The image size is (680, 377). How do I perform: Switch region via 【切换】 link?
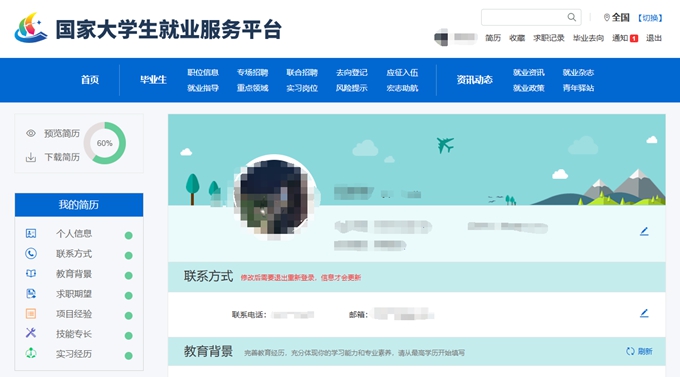[650, 18]
